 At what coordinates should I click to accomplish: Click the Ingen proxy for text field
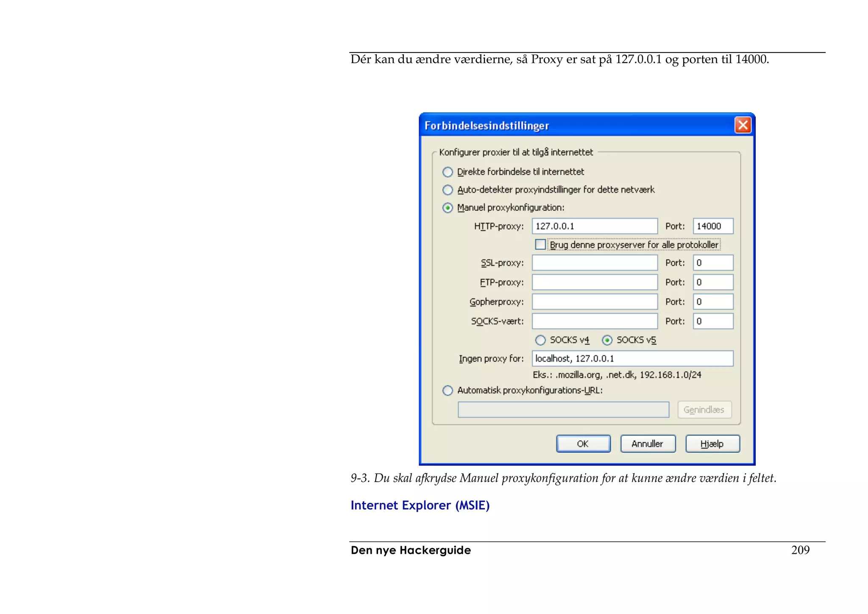tap(632, 359)
